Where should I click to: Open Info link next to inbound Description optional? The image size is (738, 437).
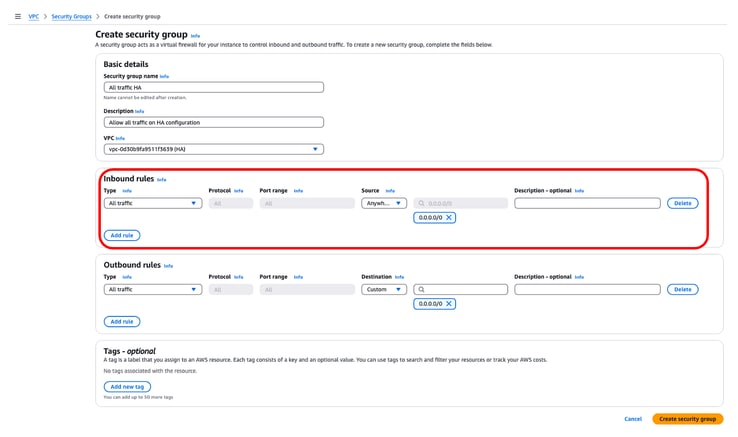click(x=579, y=191)
